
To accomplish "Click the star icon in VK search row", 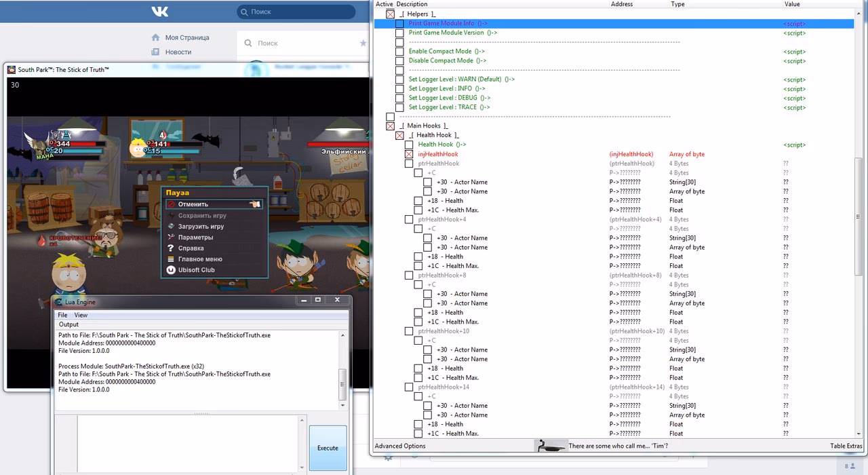I will tap(363, 43).
